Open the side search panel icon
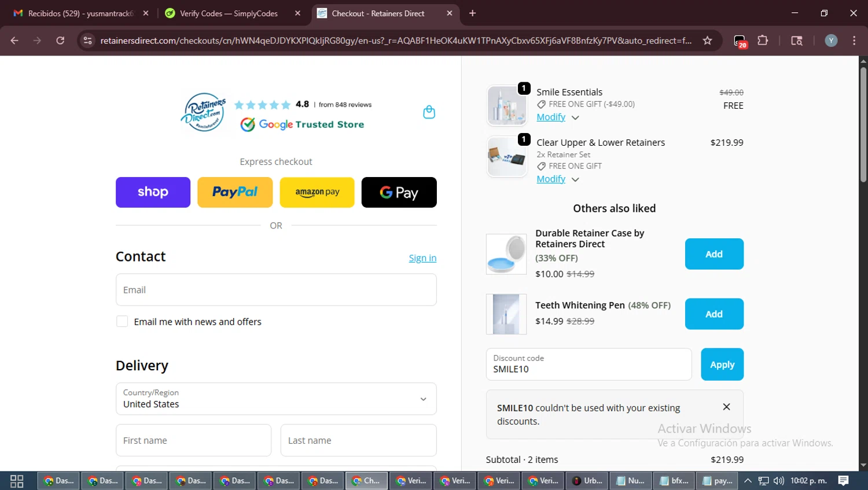868x490 pixels. click(797, 40)
